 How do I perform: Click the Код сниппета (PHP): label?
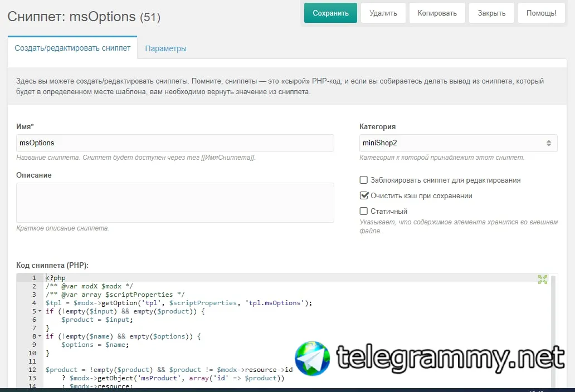pos(52,265)
